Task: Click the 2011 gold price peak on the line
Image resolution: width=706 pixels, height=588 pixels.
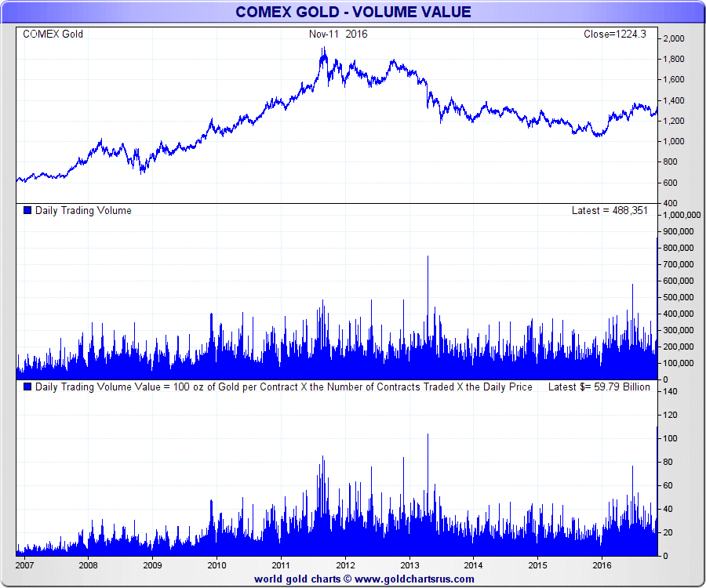Action: (x=323, y=48)
